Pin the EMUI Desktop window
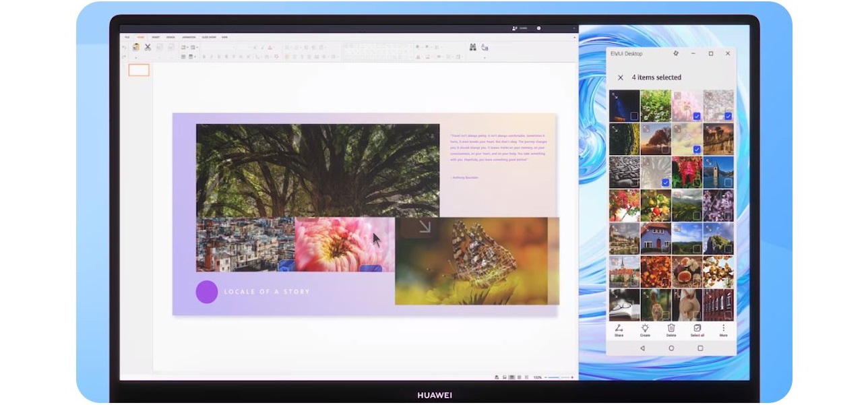The width and height of the screenshot is (868, 405). pos(676,53)
